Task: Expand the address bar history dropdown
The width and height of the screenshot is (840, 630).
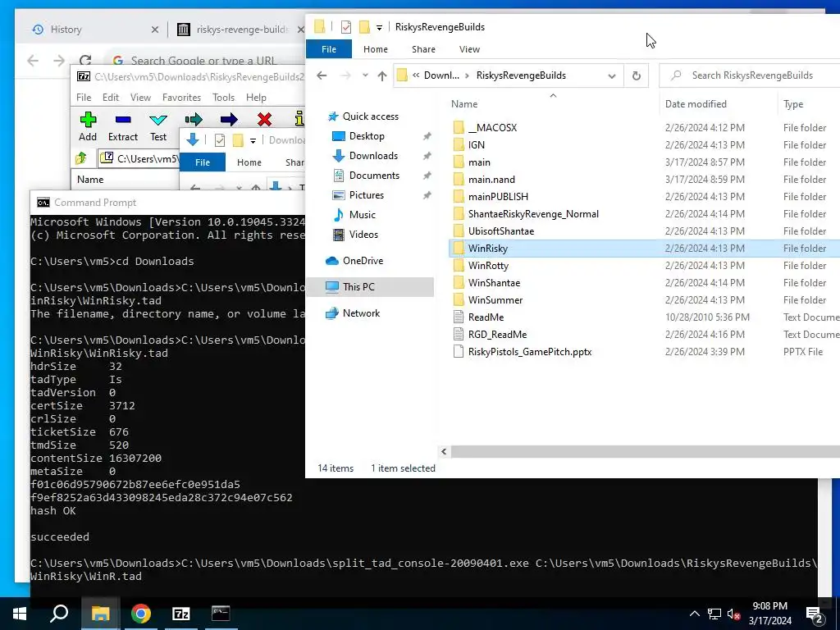Action: point(612,75)
